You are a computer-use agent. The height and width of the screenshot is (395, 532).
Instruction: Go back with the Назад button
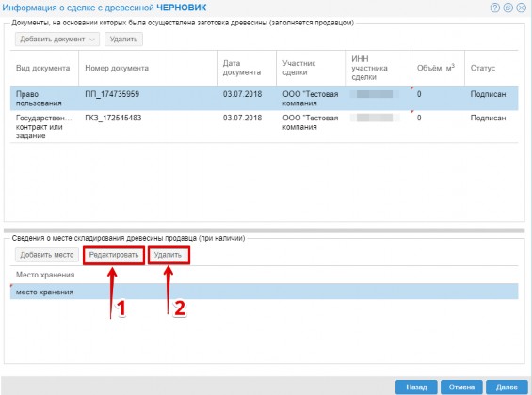coord(416,387)
